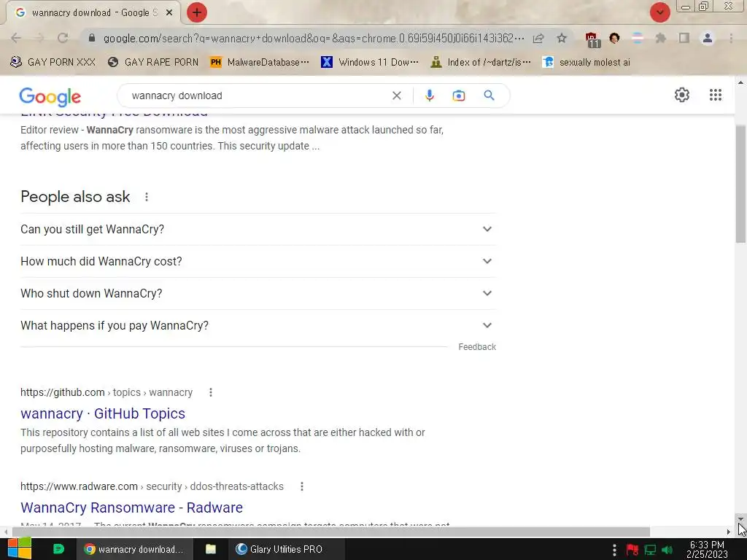The height and width of the screenshot is (560, 747).
Task: View site info via padlock icon
Action: [x=92, y=38]
